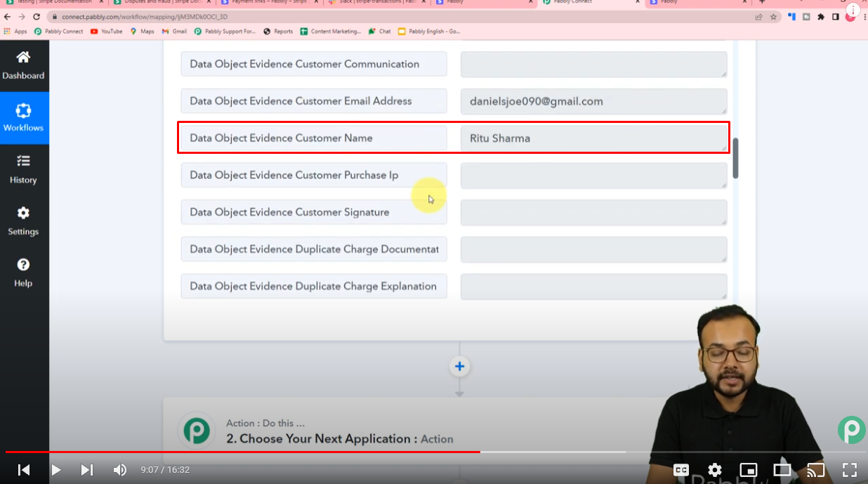868x484 pixels.
Task: Click the Pabbly logo in the action step
Action: point(197,431)
